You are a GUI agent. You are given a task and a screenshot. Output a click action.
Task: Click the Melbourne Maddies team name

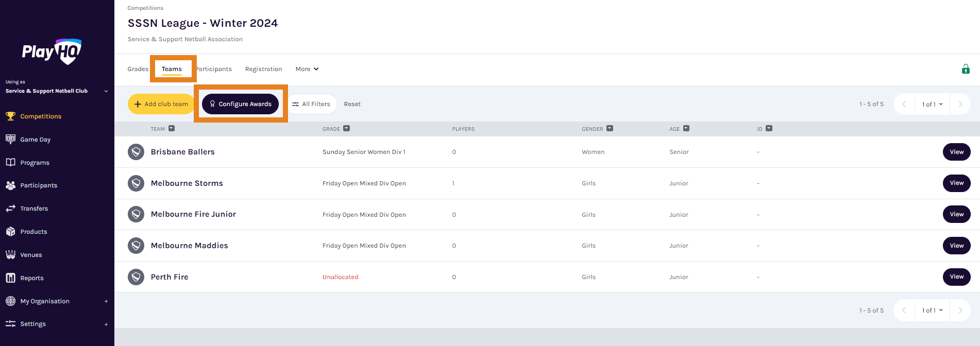click(190, 246)
